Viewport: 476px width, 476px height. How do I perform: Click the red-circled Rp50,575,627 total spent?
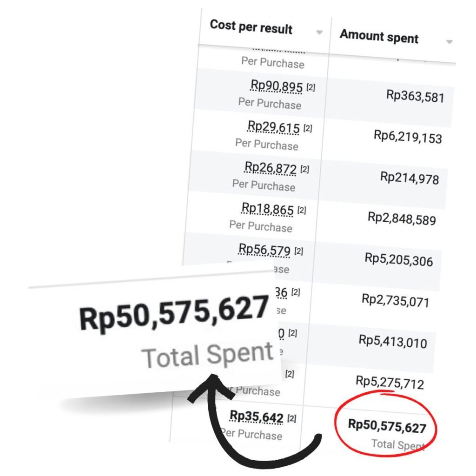[387, 427]
